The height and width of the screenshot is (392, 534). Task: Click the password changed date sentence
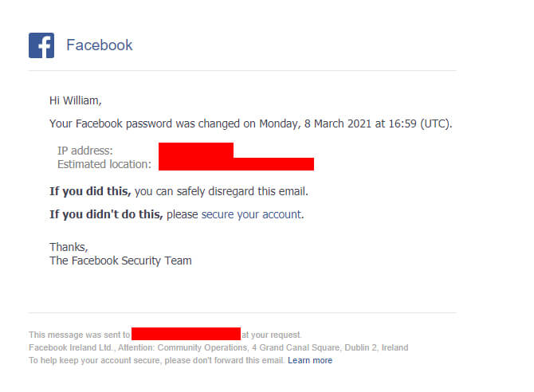click(x=250, y=123)
